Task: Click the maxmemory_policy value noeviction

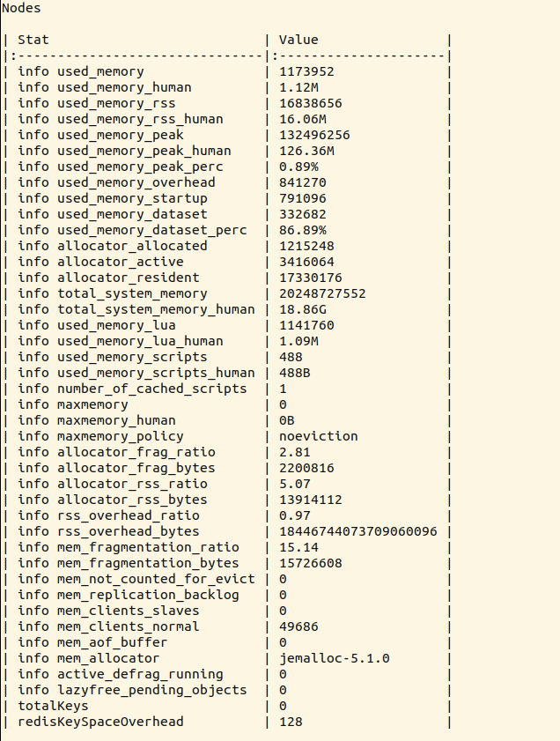Action: click(318, 436)
